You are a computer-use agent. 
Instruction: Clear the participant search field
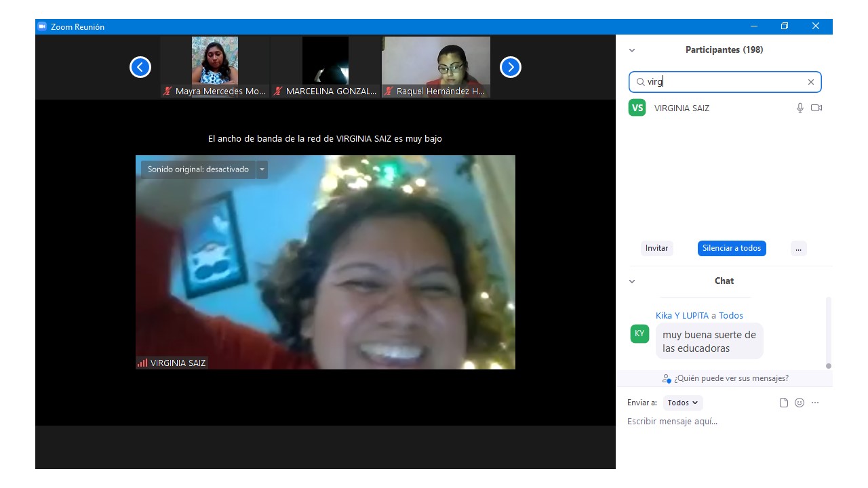click(x=810, y=82)
